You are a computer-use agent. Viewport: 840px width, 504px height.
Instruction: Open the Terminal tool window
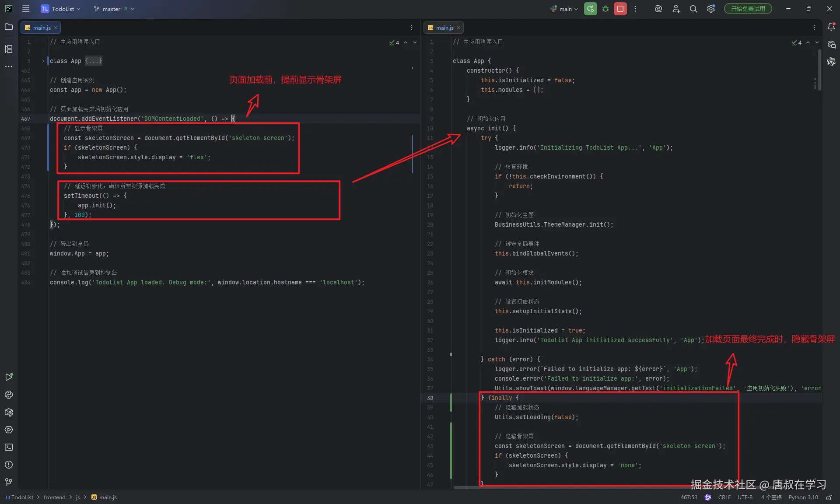point(9,447)
